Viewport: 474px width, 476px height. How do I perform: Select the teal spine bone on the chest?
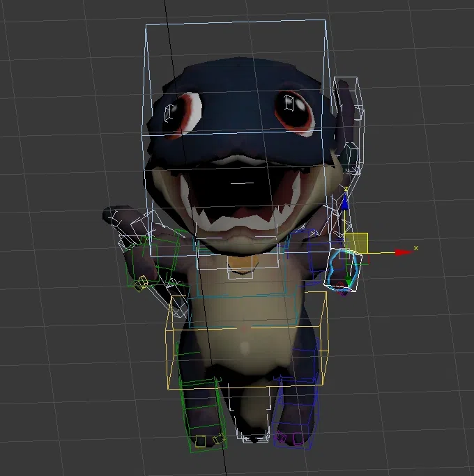click(240, 289)
